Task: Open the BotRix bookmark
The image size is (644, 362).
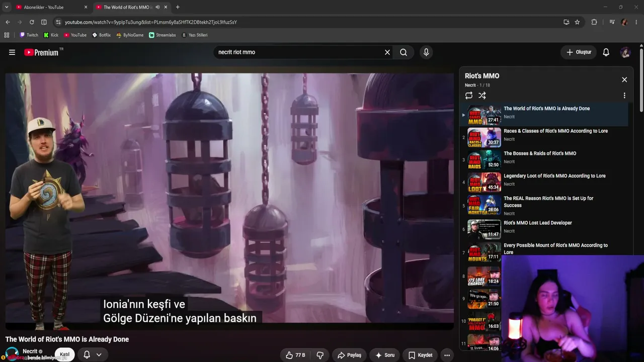Action: click(101, 35)
